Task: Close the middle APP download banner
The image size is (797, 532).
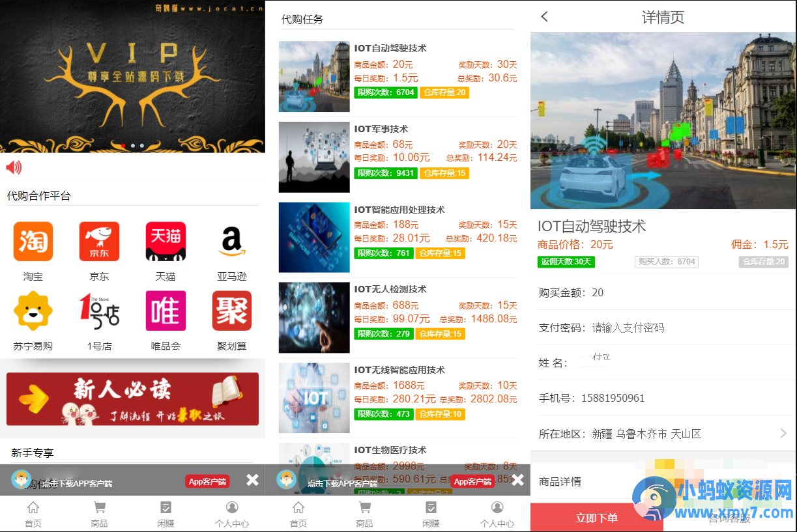Action: pyautogui.click(x=517, y=481)
